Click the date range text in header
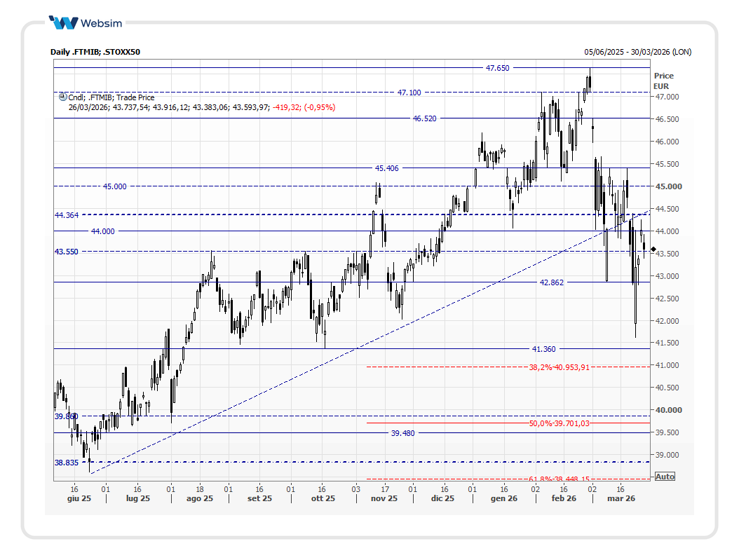739x560 pixels. pos(637,52)
